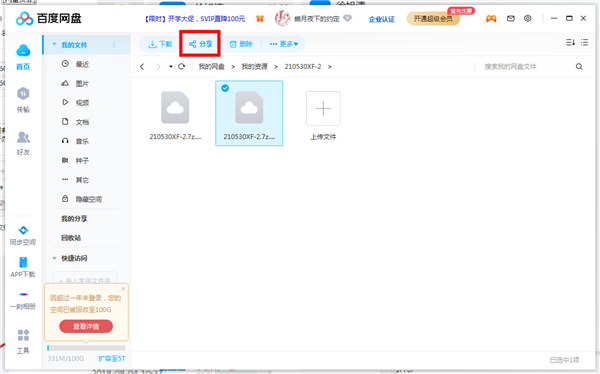The image size is (600, 374).
Task: Open the SVIP discount promo link
Action: coord(195,18)
